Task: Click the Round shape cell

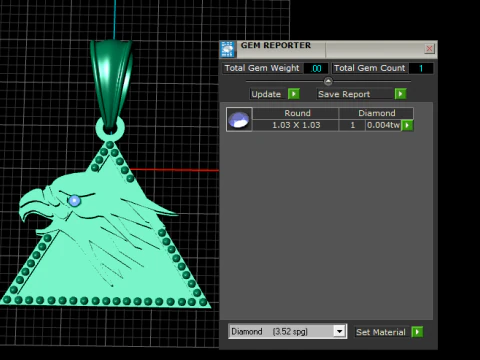Action: (296, 113)
